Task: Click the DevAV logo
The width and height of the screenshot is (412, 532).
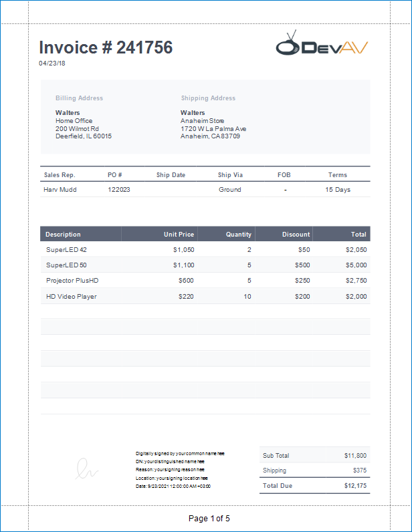Action: (322, 45)
